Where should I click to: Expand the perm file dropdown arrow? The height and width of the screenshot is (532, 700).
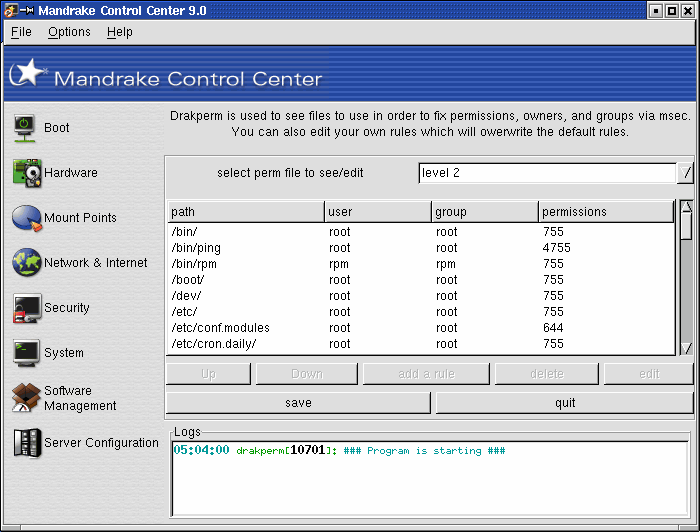[x=686, y=173]
